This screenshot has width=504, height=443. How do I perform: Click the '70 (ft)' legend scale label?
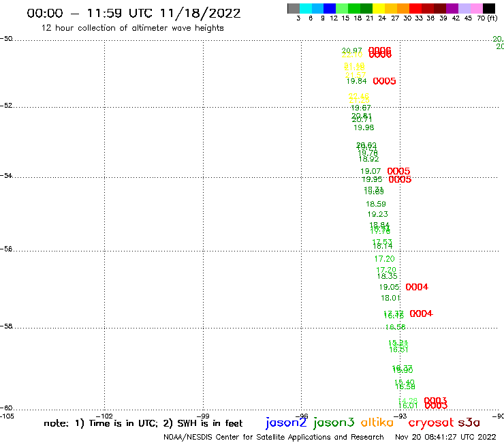(487, 18)
